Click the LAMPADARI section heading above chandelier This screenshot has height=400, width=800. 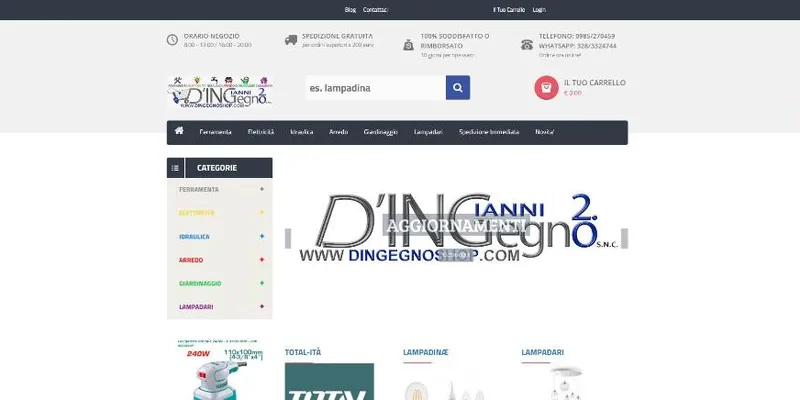point(542,352)
